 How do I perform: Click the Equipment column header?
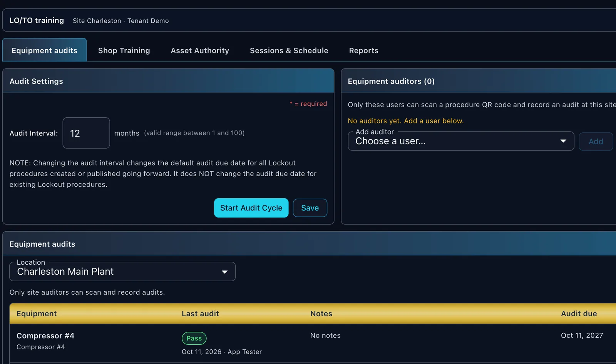pyautogui.click(x=37, y=314)
